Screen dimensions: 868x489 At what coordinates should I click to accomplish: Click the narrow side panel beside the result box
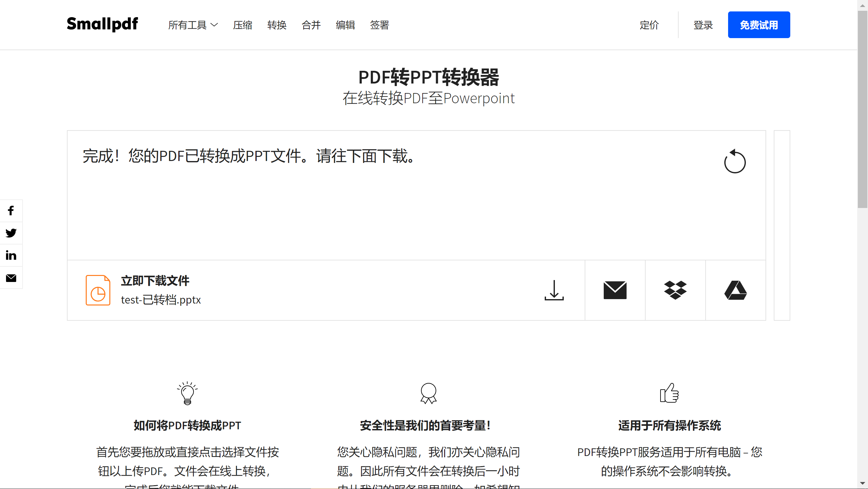[782, 225]
